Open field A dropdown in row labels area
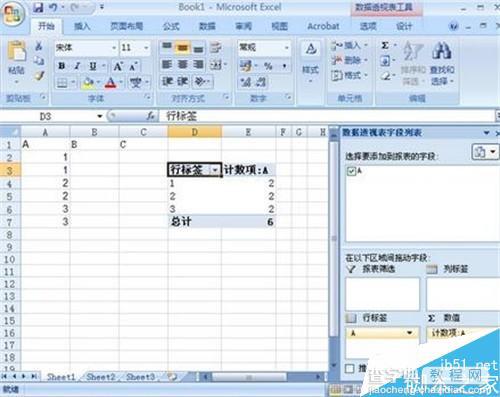The width and height of the screenshot is (500, 397). [x=409, y=333]
